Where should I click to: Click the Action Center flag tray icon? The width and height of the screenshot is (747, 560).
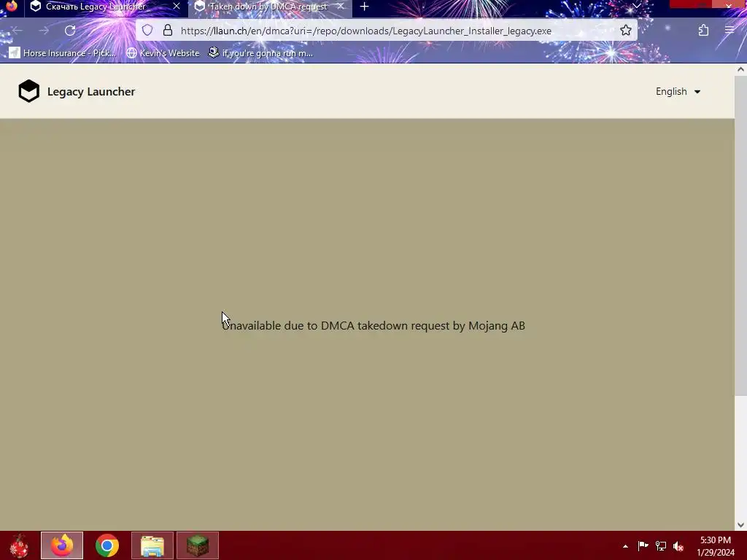(643, 545)
